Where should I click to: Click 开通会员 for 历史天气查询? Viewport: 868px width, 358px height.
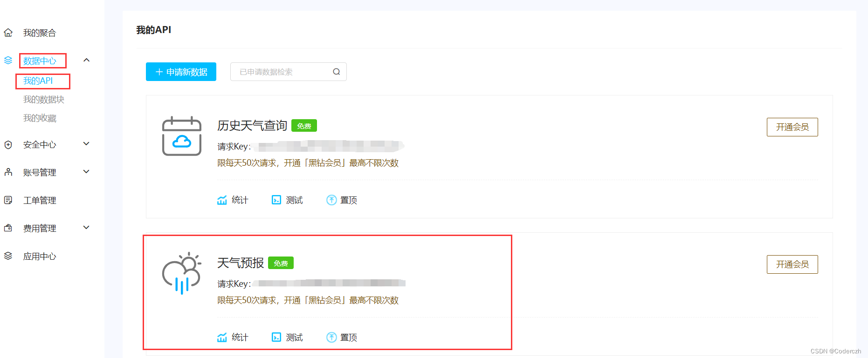point(792,127)
